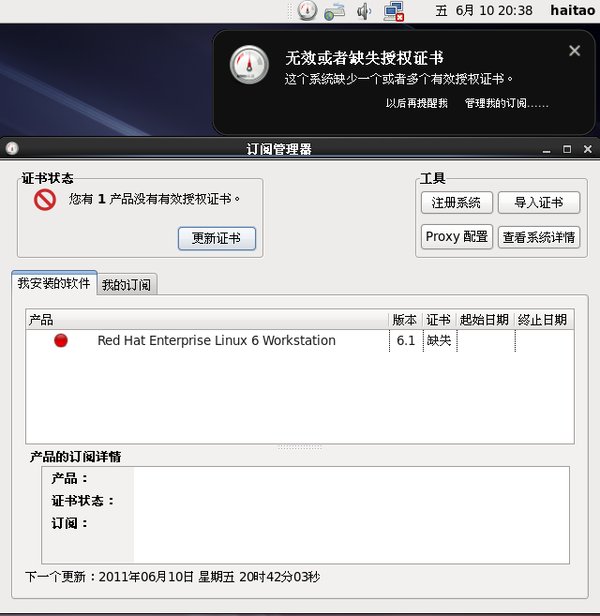Click the 查看系统详情 button
This screenshot has height=616, width=600.
[539, 237]
